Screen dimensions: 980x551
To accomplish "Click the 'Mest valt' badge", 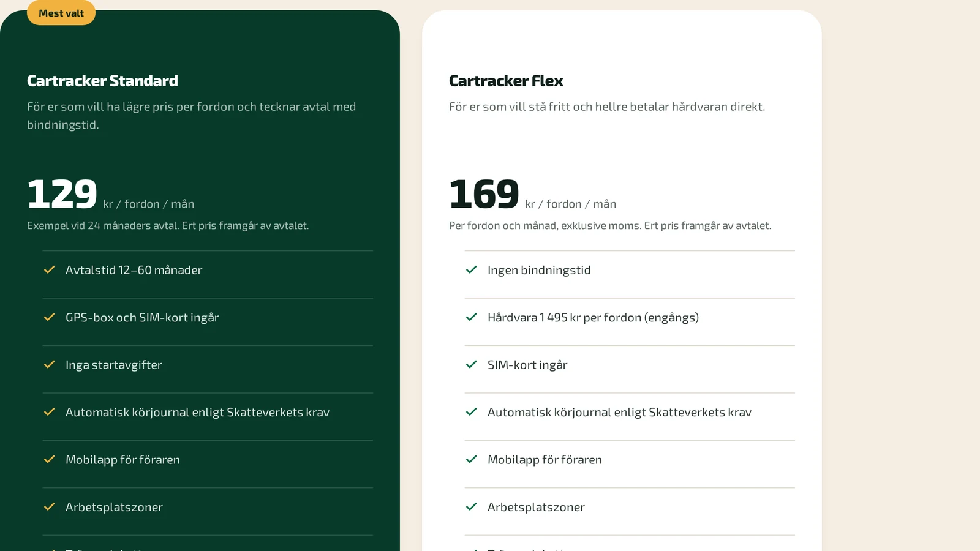I will [x=61, y=13].
